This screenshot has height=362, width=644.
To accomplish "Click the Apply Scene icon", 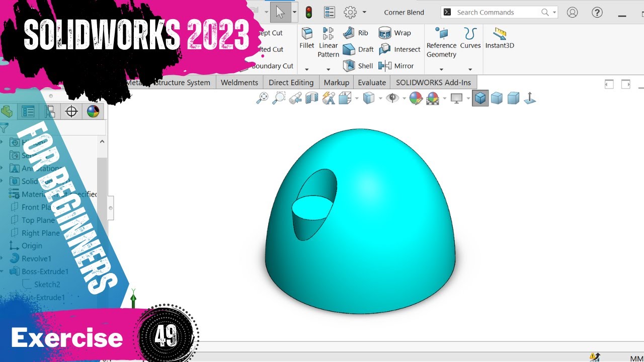I will pyautogui.click(x=432, y=98).
